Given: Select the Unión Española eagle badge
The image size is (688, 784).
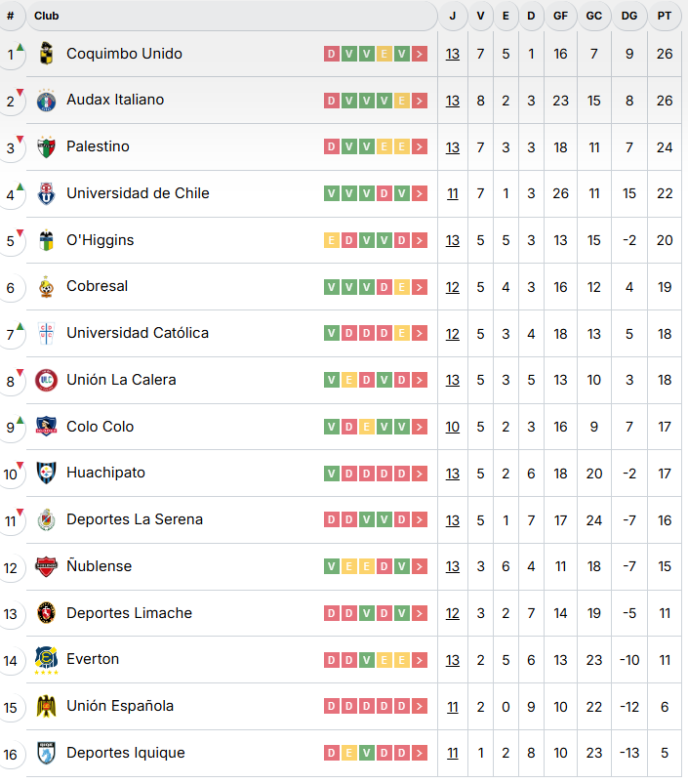Looking at the screenshot, I should [46, 707].
